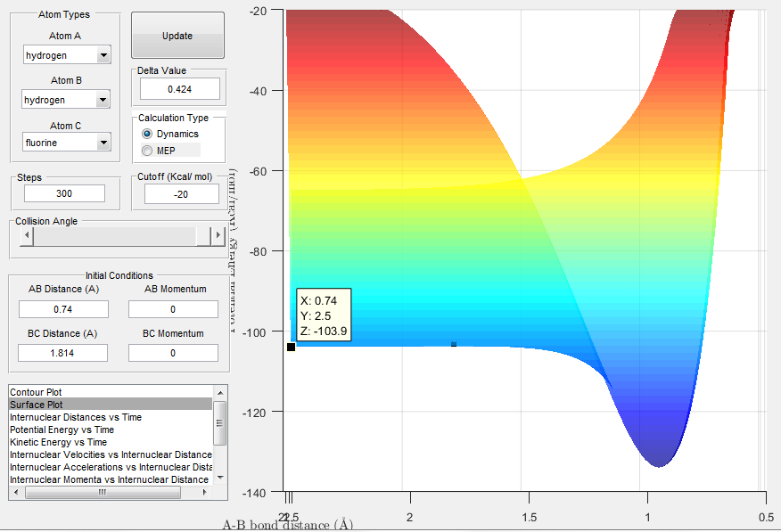This screenshot has width=781, height=532.
Task: Click the Collision Angle slider thumb
Action: tap(204, 235)
